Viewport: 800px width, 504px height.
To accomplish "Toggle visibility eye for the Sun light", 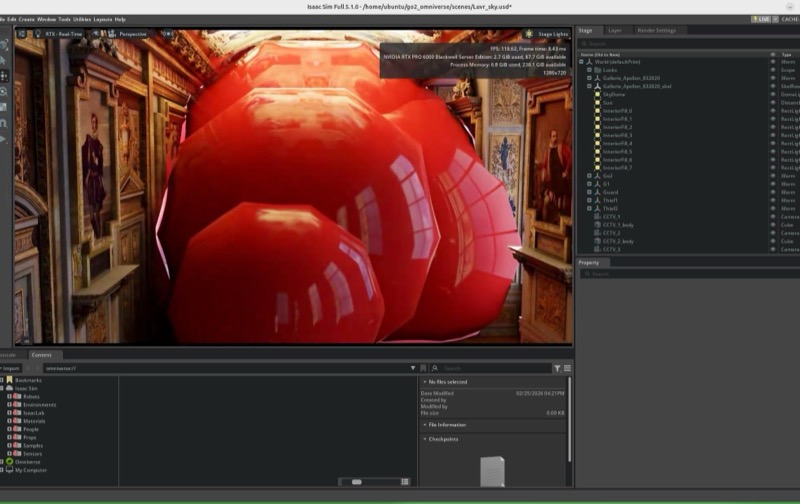I will [x=772, y=103].
